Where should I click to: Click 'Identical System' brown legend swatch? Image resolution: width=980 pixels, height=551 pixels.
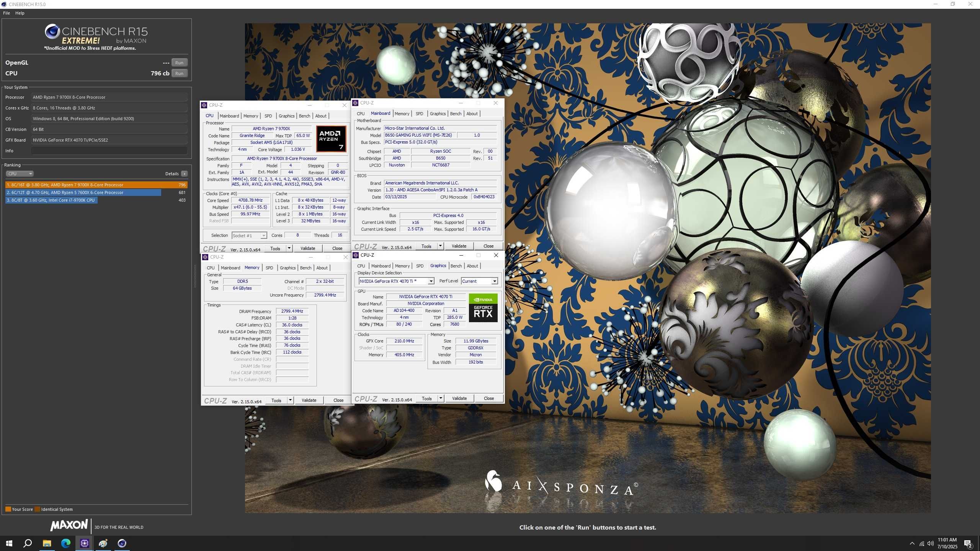click(37, 509)
